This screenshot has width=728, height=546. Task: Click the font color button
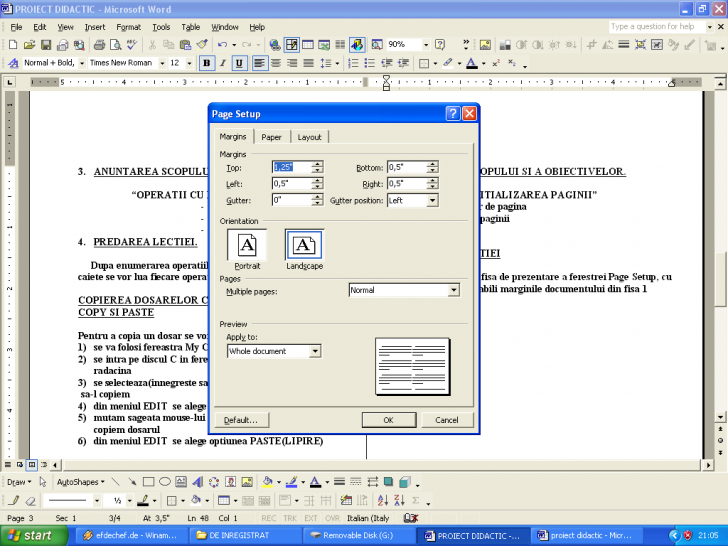point(314,481)
